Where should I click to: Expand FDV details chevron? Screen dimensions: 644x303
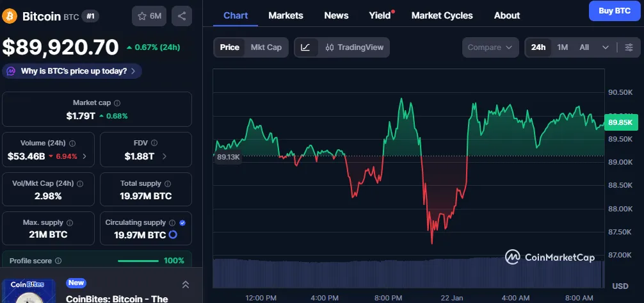click(165, 156)
